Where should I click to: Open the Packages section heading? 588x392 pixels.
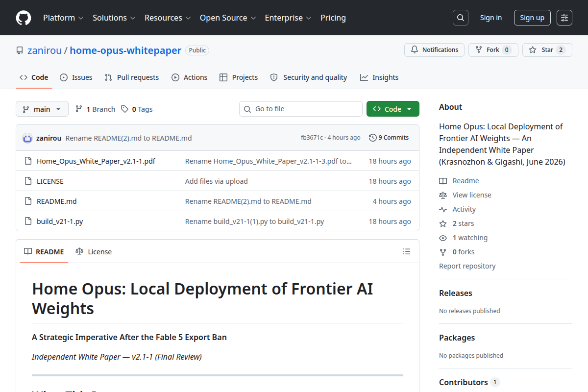[x=457, y=338]
